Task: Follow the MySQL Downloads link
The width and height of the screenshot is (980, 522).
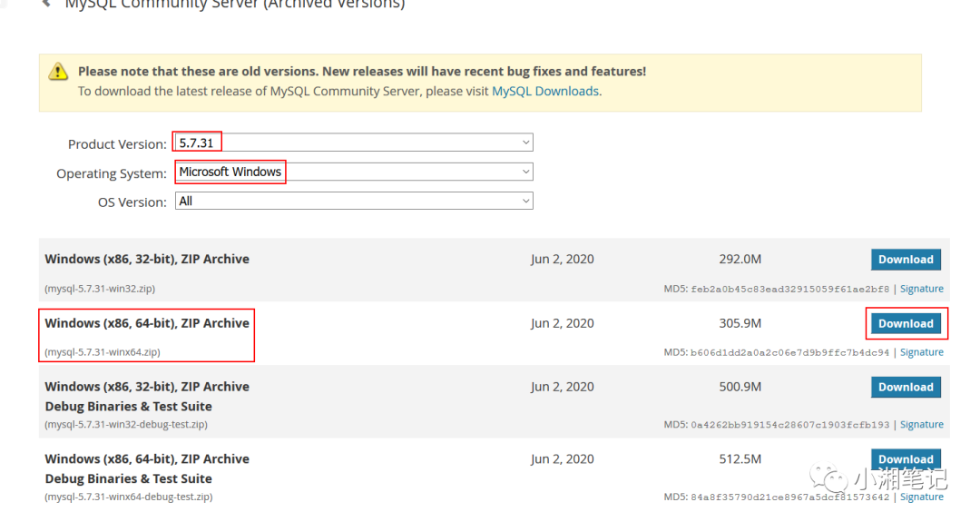Action: point(545,92)
